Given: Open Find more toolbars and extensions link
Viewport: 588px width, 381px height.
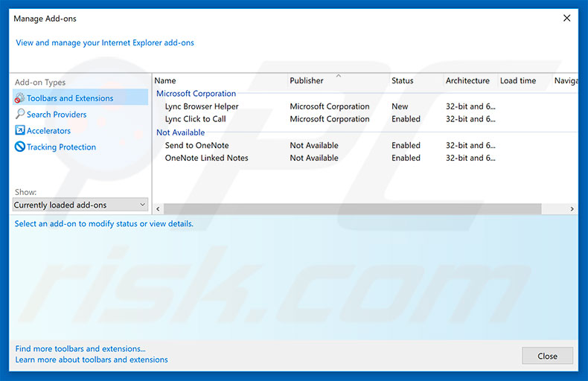Looking at the screenshot, I should pos(80,348).
